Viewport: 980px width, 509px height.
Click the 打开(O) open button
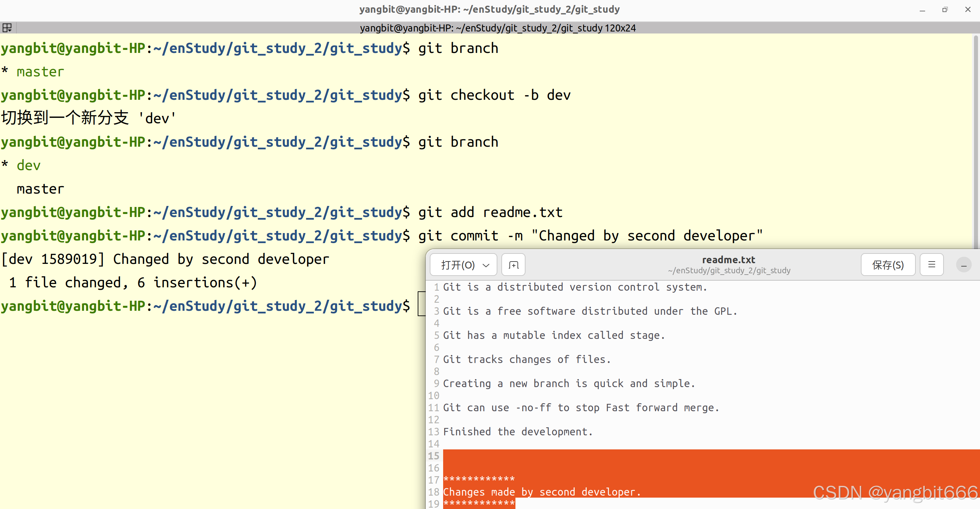(458, 265)
